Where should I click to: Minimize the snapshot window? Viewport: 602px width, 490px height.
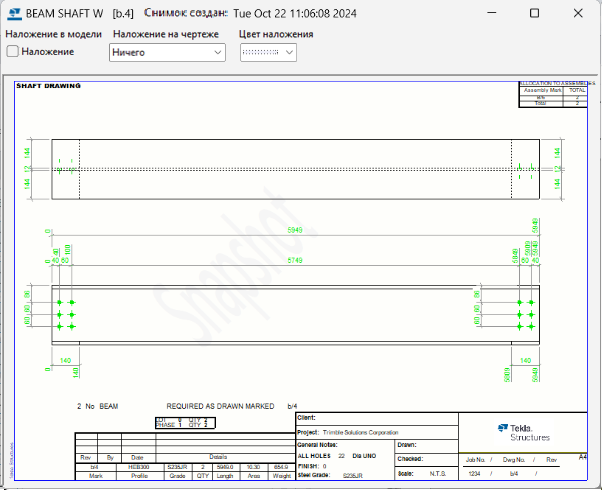click(x=489, y=13)
